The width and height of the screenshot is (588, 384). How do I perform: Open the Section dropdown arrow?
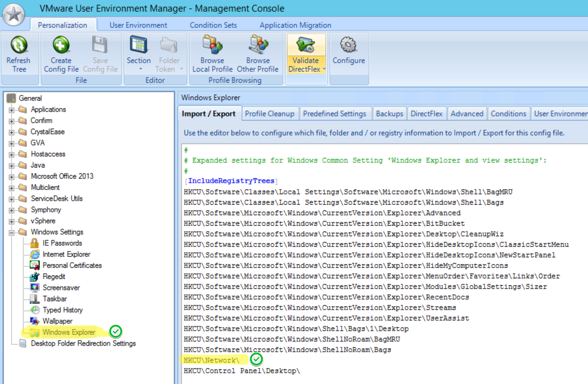pos(141,69)
